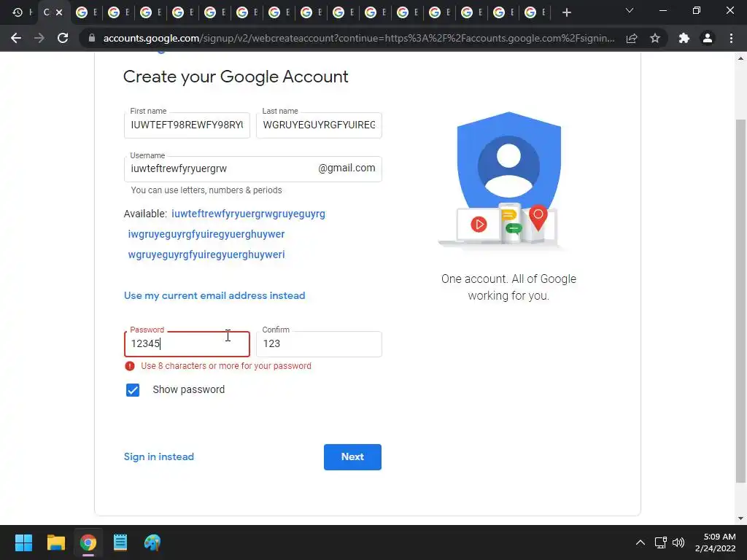Click the Confirm password field
747x560 pixels.
pos(319,344)
